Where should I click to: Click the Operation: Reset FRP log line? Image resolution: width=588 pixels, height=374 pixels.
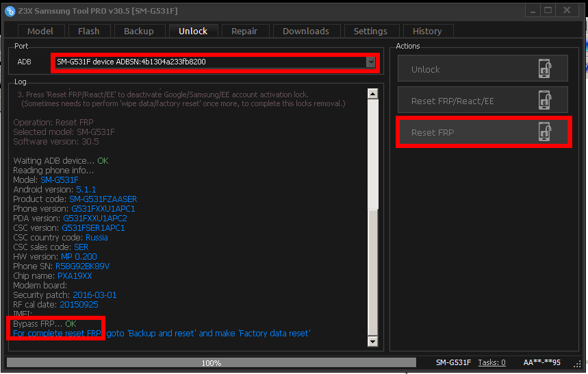pyautogui.click(x=53, y=123)
